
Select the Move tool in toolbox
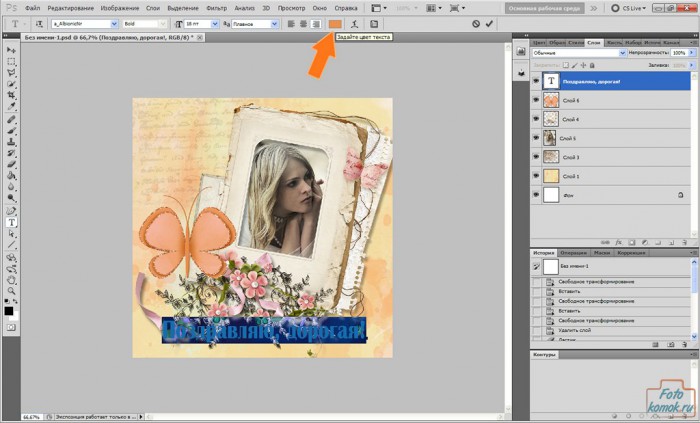click(x=11, y=49)
